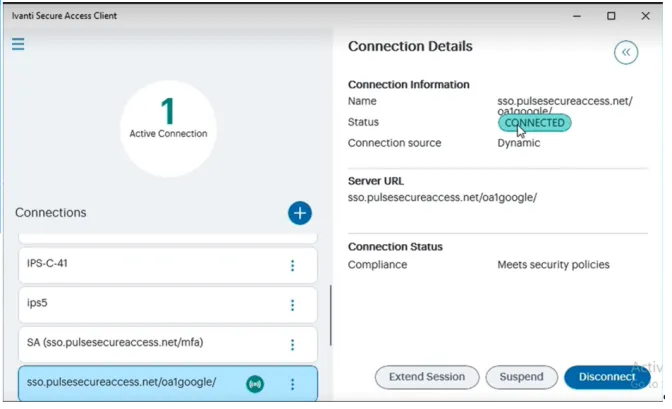Select the sso.pulsesecureaccess.net/oa1google/ connection row
672x409 pixels.
[x=168, y=383]
